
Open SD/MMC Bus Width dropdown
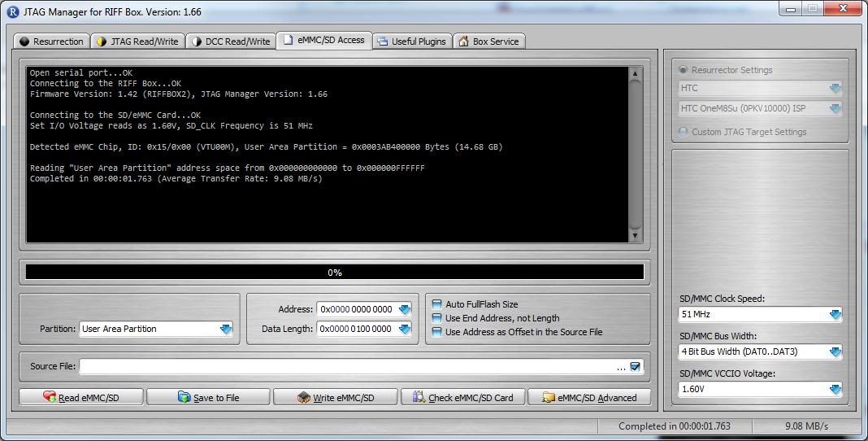point(835,351)
